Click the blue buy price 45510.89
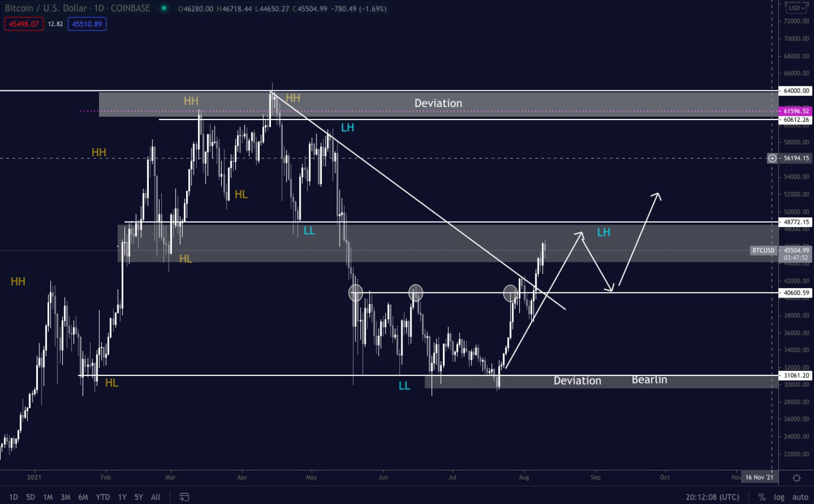Viewport: 814px width, 504px height. coord(87,24)
